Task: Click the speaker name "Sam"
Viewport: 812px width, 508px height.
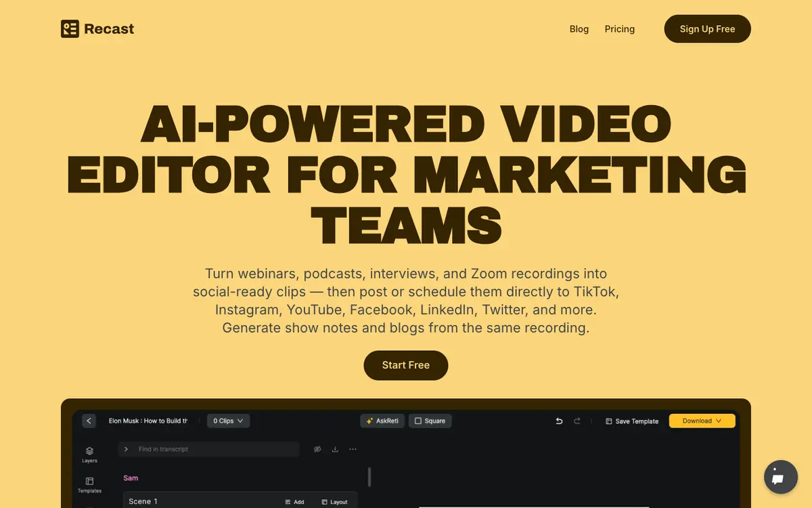Action: coord(131,478)
